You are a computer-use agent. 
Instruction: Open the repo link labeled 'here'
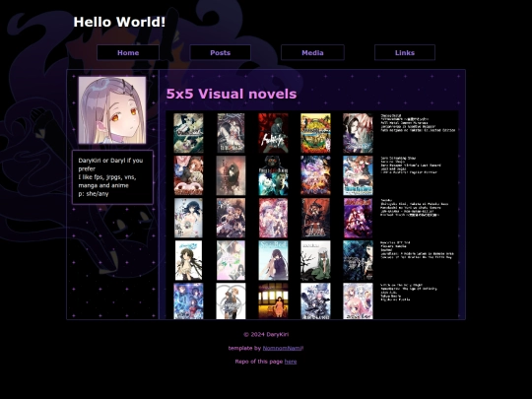(x=291, y=362)
